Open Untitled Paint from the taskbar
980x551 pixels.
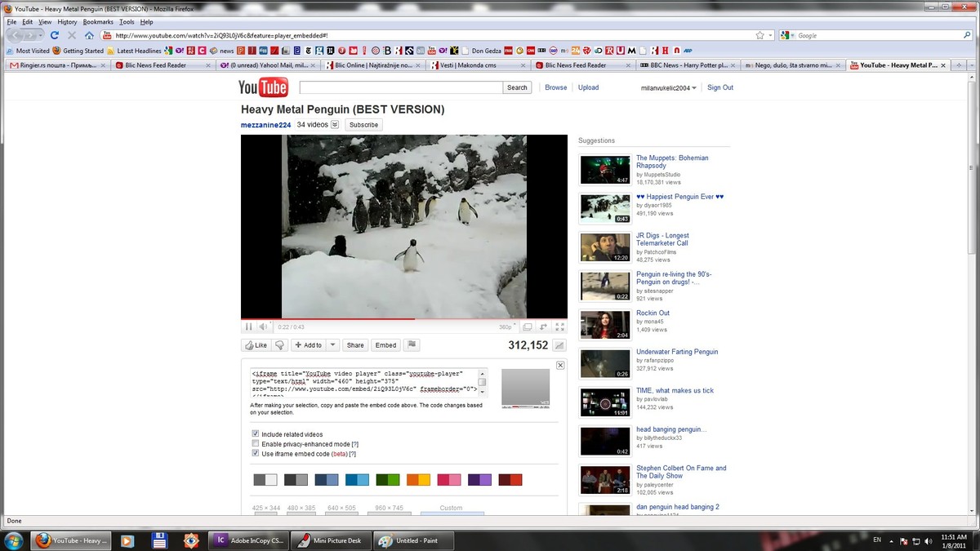413,540
